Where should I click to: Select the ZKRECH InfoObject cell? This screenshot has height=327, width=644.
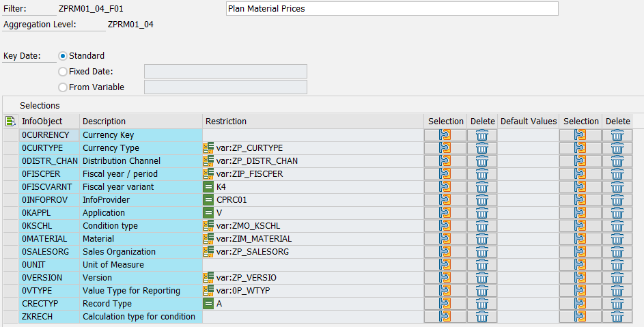[49, 316]
